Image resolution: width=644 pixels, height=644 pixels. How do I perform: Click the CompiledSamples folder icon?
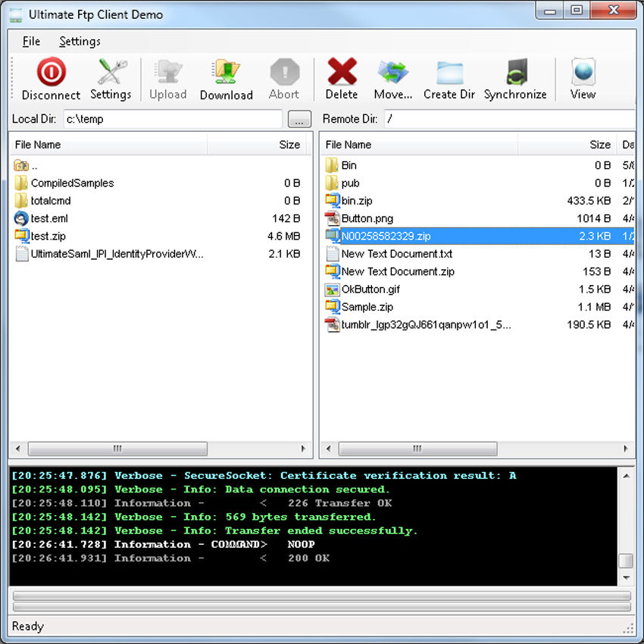click(21, 183)
